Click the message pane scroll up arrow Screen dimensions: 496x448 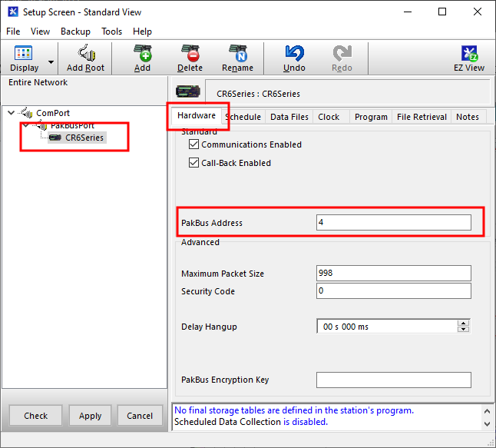tap(487, 411)
